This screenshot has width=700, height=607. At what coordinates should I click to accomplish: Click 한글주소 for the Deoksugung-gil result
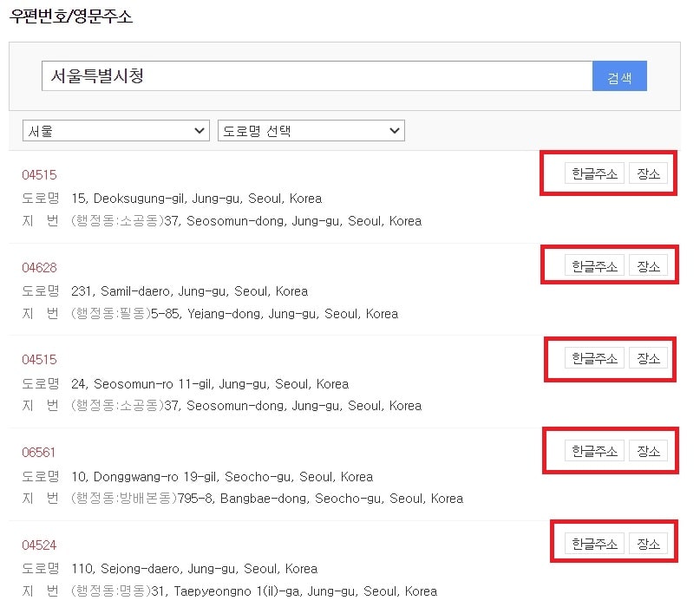[x=594, y=173]
